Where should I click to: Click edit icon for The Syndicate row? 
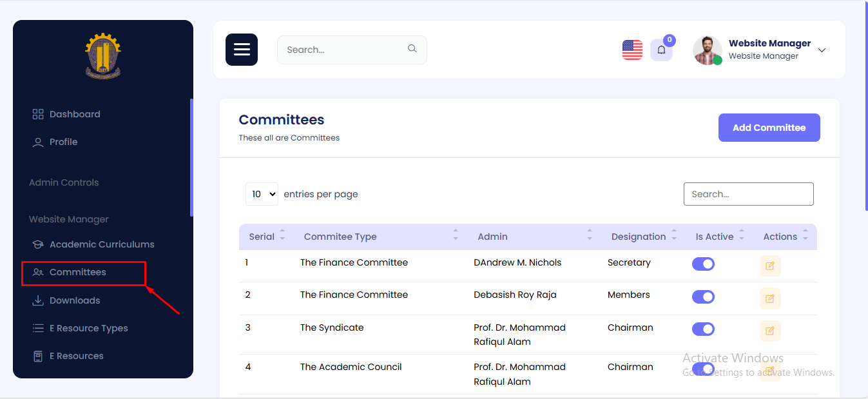[x=770, y=331]
